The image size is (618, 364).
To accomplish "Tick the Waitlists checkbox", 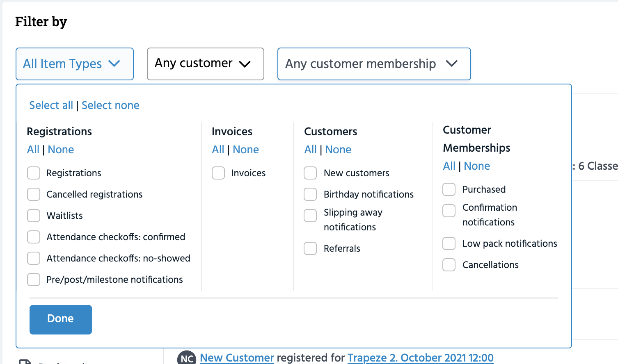I will (34, 216).
